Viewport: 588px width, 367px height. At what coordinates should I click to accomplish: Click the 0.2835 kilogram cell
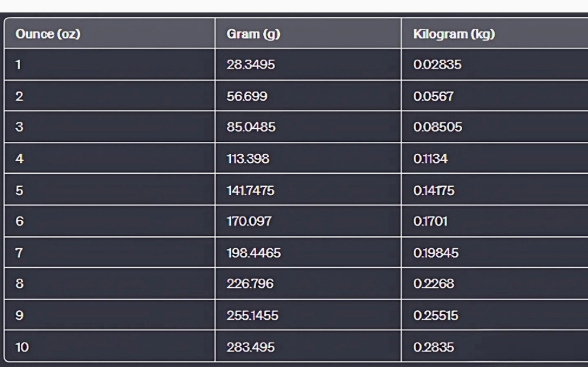click(x=495, y=346)
